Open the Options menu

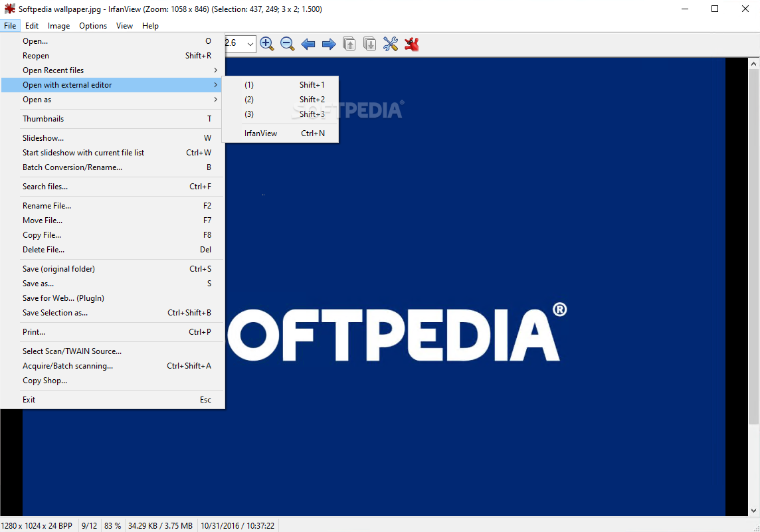coord(93,26)
